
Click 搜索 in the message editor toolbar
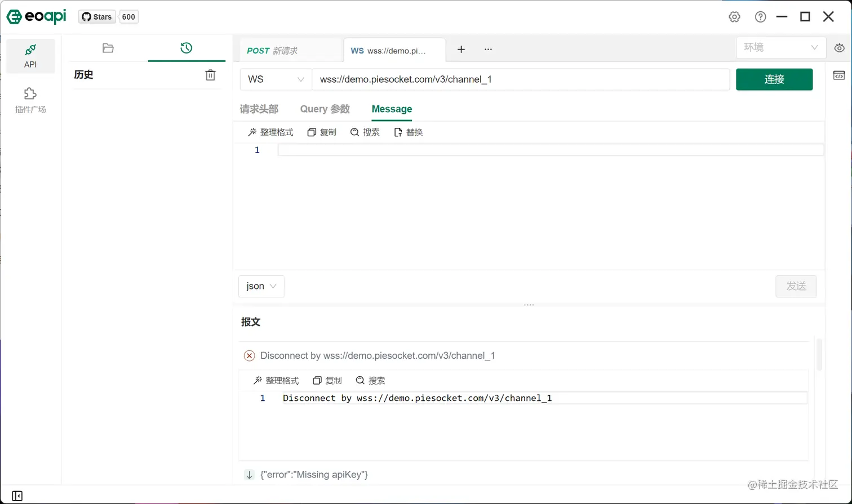point(365,132)
